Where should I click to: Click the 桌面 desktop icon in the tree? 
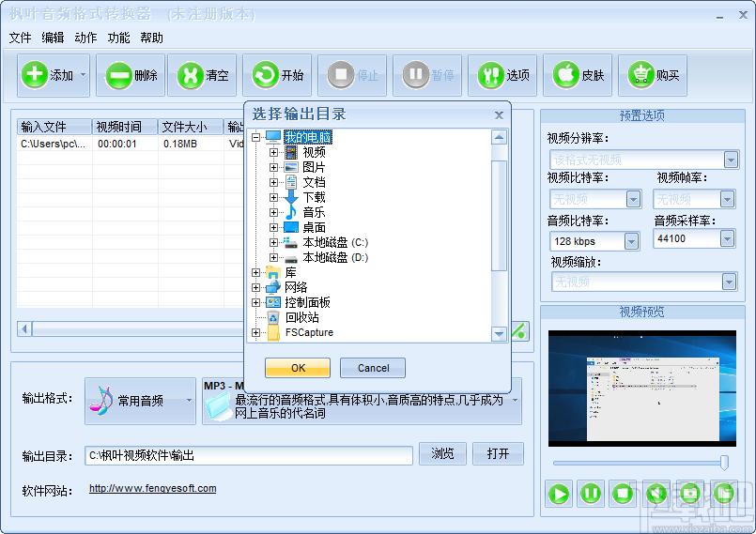(291, 227)
